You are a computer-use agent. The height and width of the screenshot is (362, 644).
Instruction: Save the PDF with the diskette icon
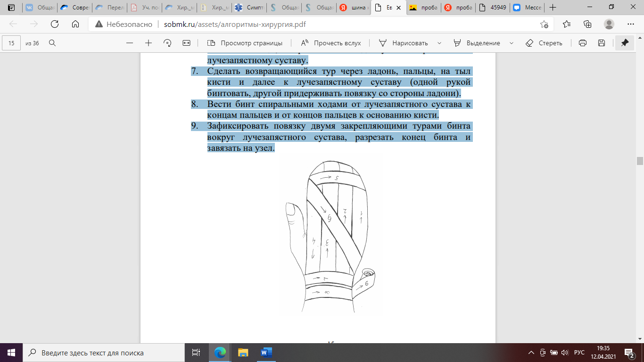tap(602, 43)
